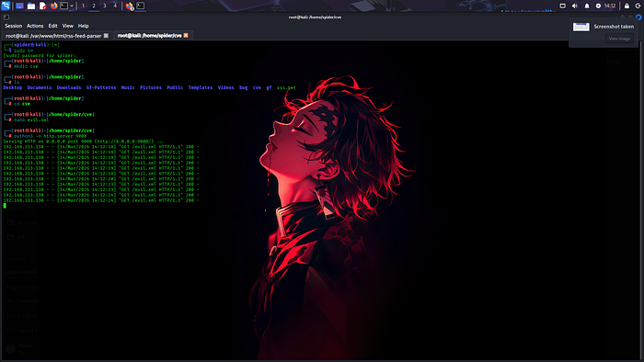Close the rss-feed-parser tab

106,36
